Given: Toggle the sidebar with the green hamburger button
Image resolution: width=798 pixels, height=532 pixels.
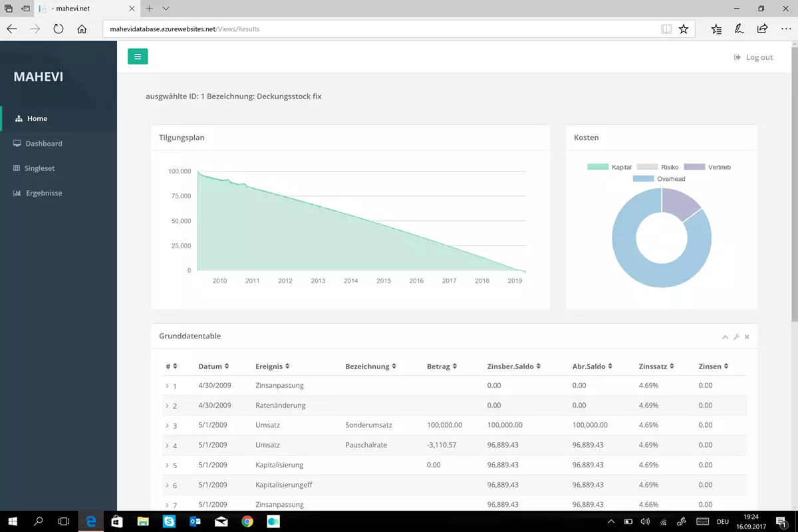Looking at the screenshot, I should pos(138,57).
